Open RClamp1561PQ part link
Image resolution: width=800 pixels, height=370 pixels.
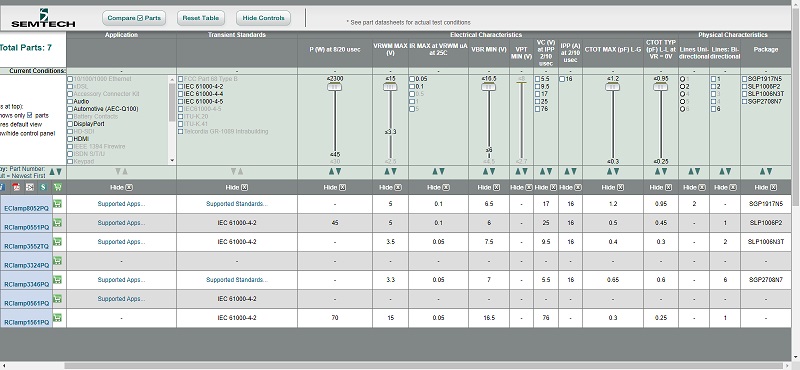(27, 322)
